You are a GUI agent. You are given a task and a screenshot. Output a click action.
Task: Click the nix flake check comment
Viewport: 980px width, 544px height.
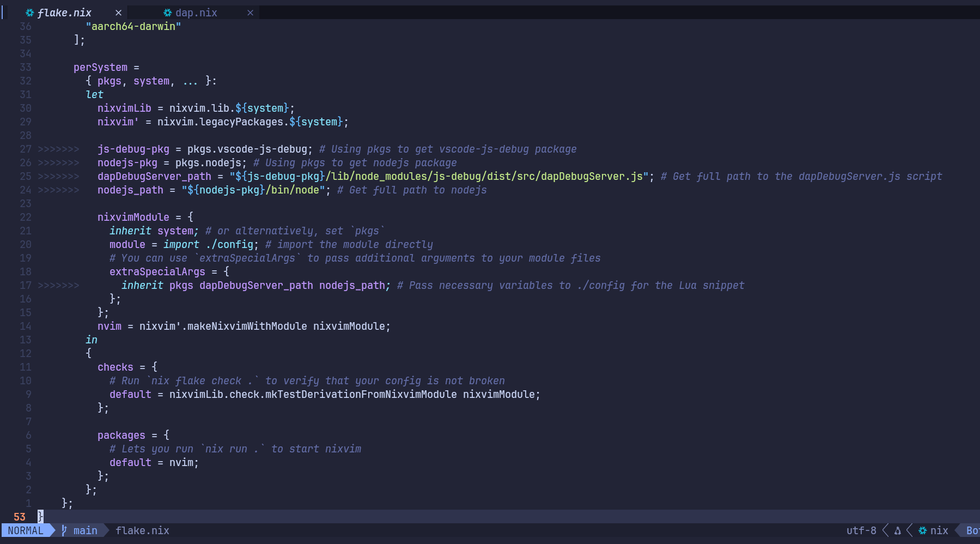(x=307, y=380)
